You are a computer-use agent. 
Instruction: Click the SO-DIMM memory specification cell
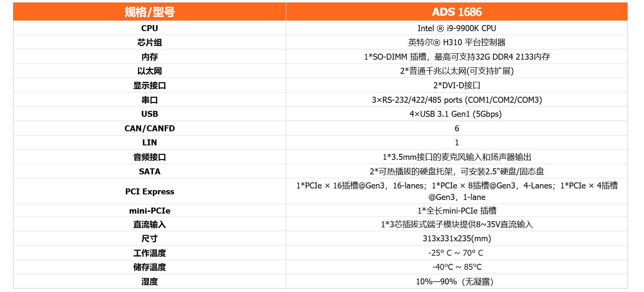[457, 57]
